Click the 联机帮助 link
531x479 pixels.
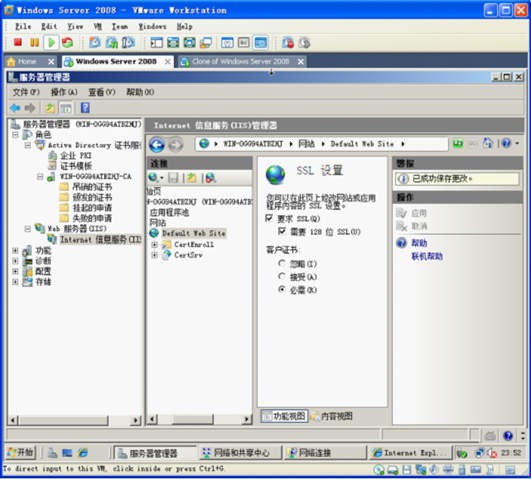pos(427,256)
